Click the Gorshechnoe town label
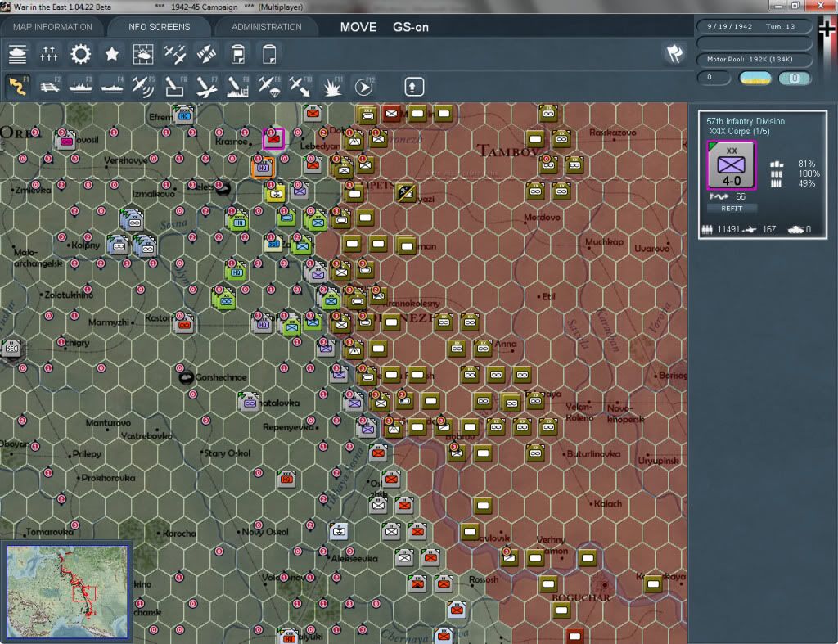 click(x=221, y=377)
